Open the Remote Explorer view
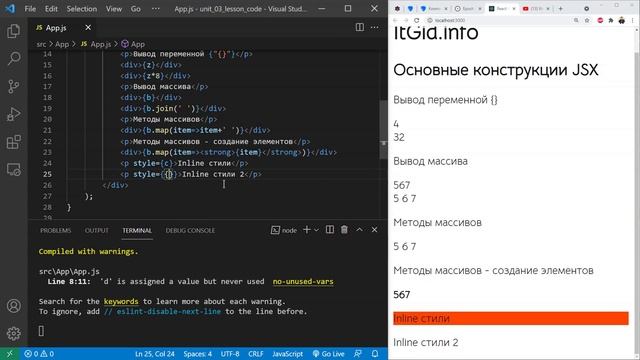640x360 pixels. (13, 169)
